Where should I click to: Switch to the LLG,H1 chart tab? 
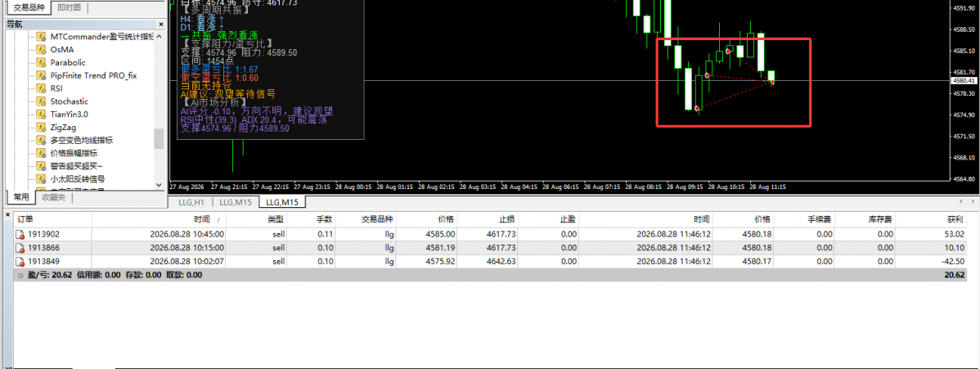click(191, 202)
